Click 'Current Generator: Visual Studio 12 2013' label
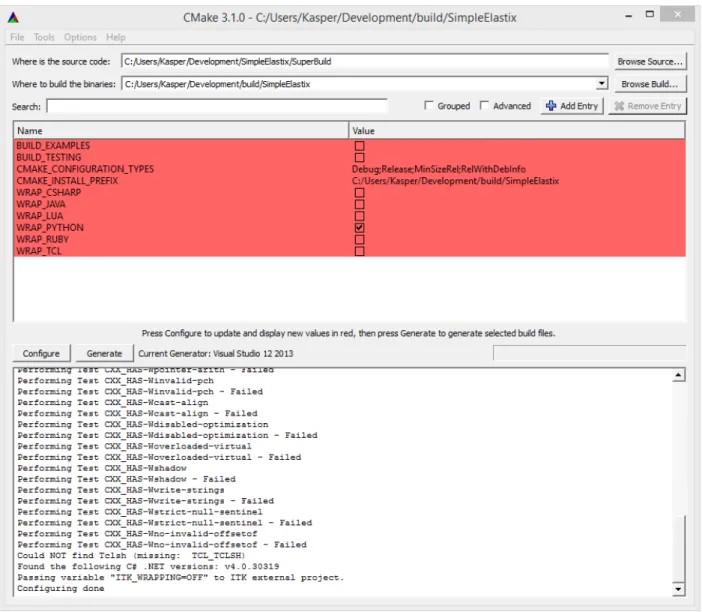The height and width of the screenshot is (612, 702). coord(216,353)
